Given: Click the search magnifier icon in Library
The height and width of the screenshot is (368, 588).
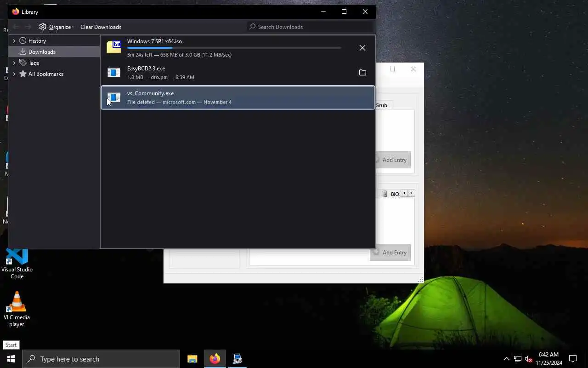Looking at the screenshot, I should 252,27.
